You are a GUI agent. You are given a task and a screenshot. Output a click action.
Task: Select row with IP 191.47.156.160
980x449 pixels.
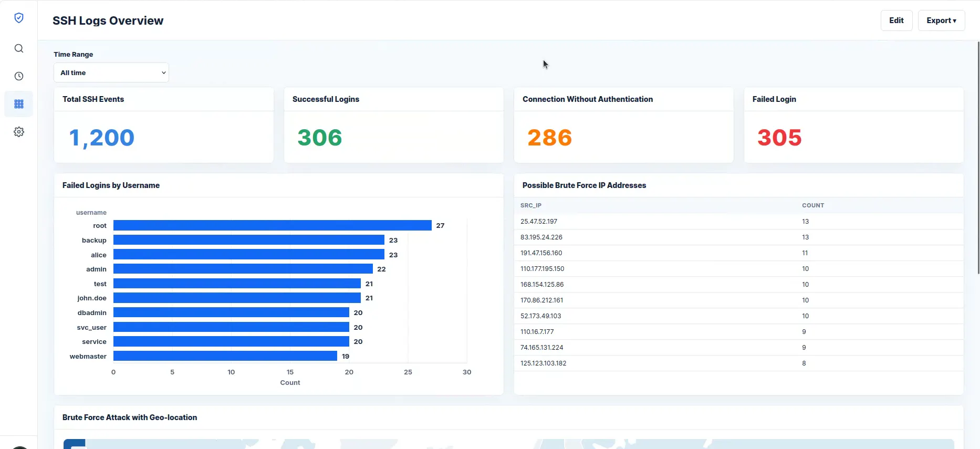tap(739, 253)
